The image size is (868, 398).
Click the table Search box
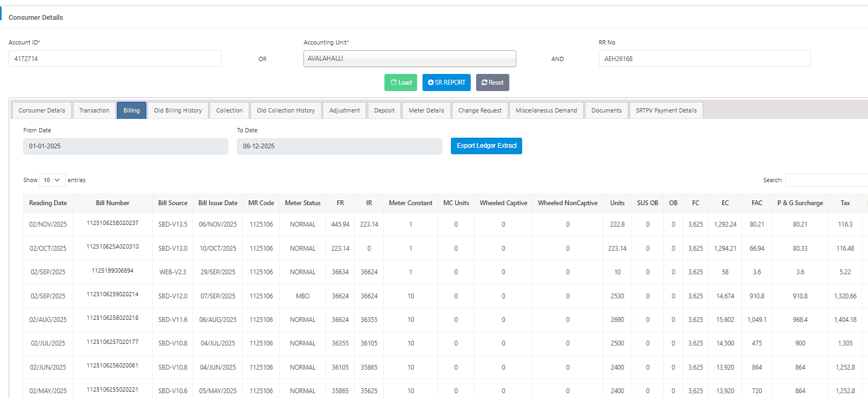click(826, 181)
